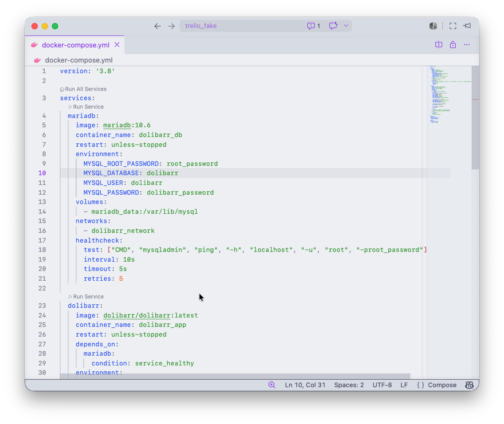504x424 pixels.
Task: Click MYSQL_USER on line 11
Action: click(103, 183)
